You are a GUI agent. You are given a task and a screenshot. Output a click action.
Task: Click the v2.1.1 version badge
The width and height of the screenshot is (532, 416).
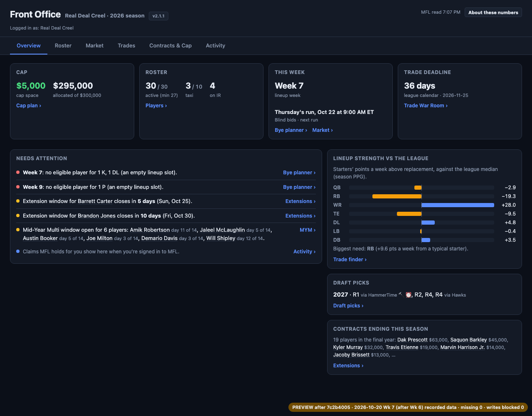[x=158, y=16]
